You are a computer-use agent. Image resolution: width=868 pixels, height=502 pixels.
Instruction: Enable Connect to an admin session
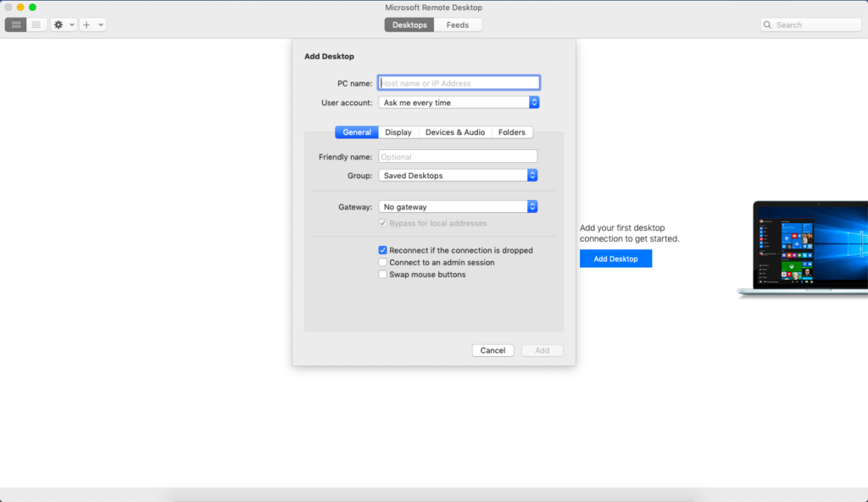click(382, 262)
